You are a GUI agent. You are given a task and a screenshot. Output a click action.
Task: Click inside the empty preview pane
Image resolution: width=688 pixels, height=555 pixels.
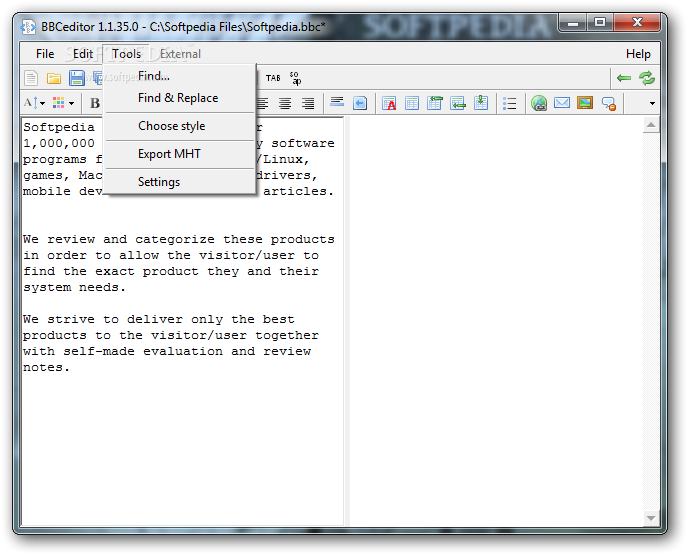click(x=496, y=320)
